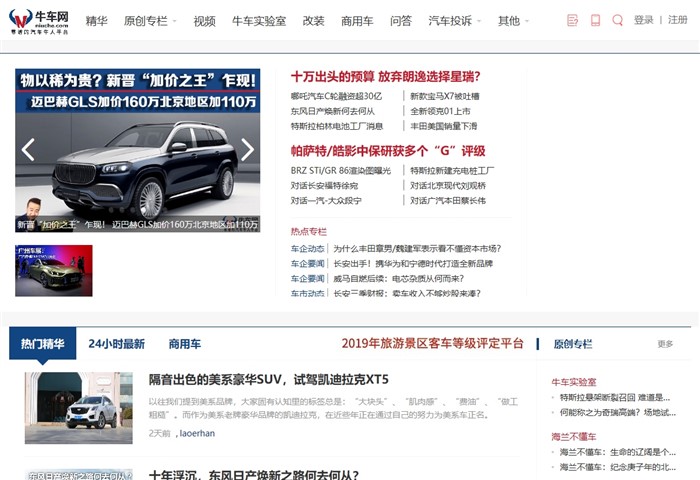
Task: Open 海兰不懂车 column heading
Action: pyautogui.click(x=574, y=437)
